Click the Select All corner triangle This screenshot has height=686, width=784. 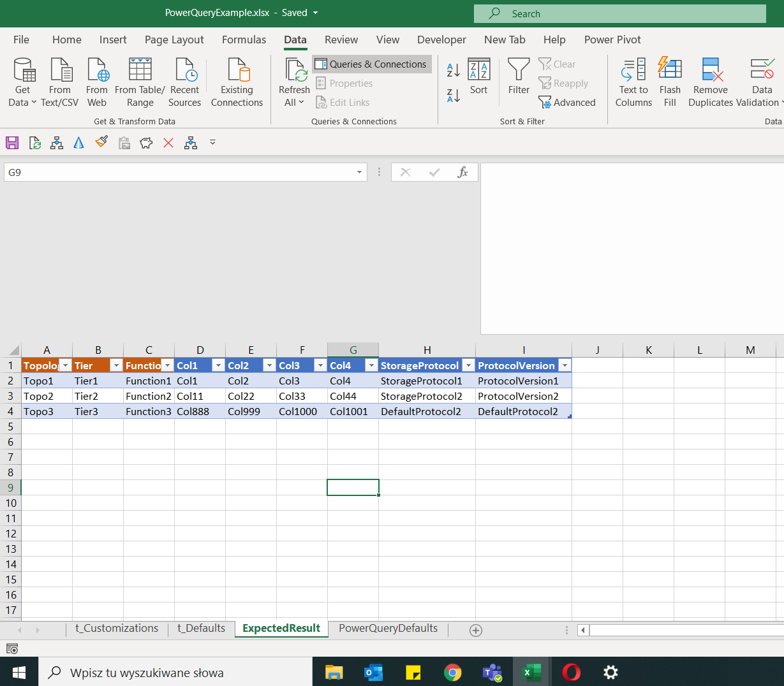coord(13,350)
